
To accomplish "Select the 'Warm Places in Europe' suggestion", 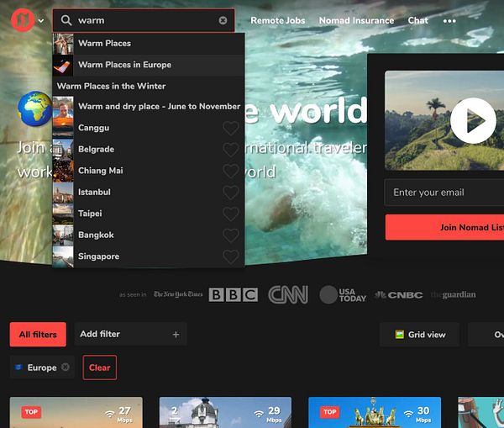I will click(148, 65).
